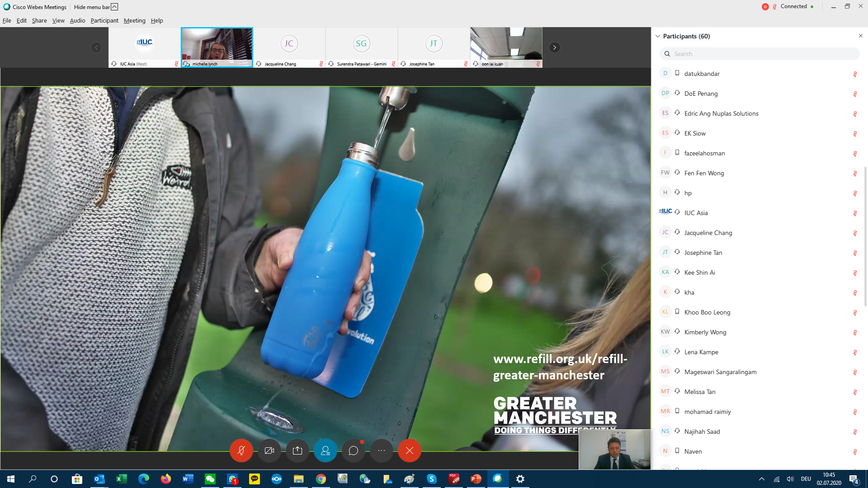This screenshot has width=868, height=488.
Task: Open the chat bubble button
Action: tap(354, 450)
